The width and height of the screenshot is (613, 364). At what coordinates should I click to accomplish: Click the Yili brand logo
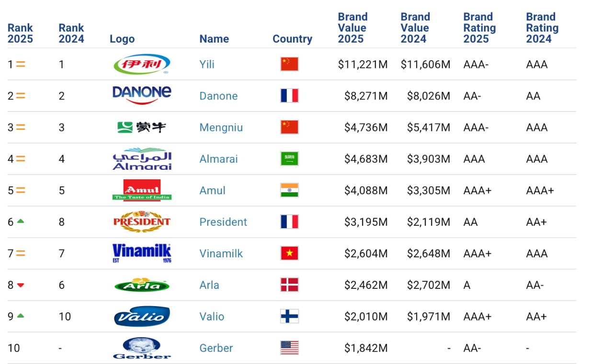(142, 64)
